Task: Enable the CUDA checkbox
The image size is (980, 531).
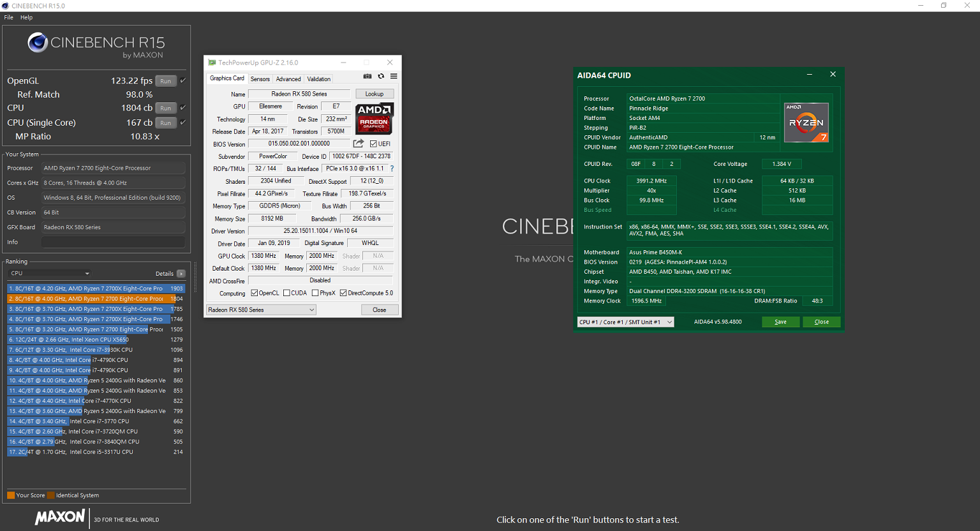Action: click(x=286, y=293)
